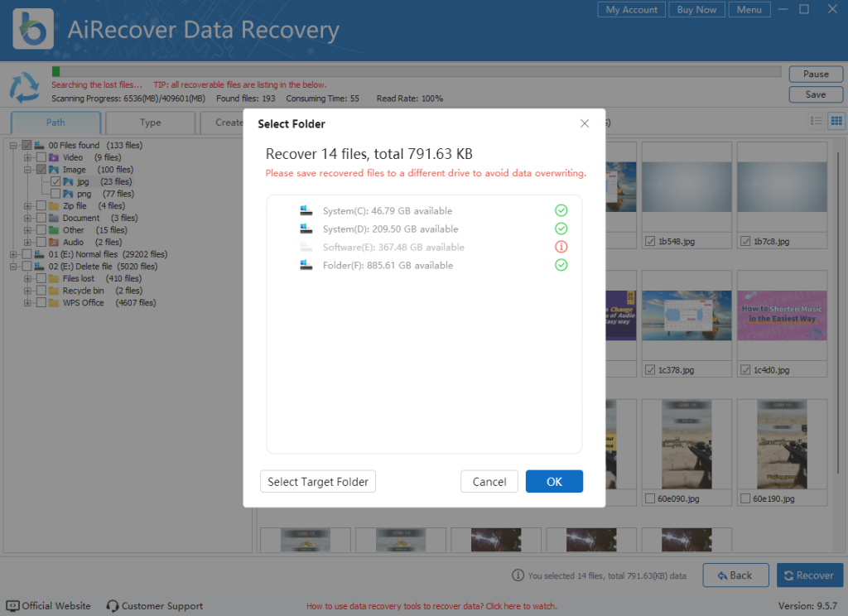Collapse the Image tree node
The height and width of the screenshot is (616, 848).
(27, 170)
